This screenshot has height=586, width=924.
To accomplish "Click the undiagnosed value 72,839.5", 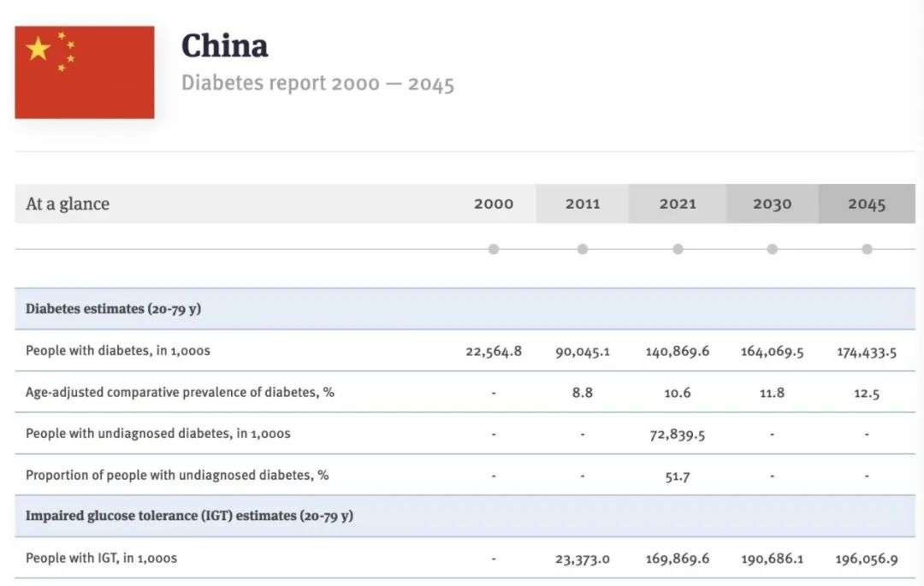I will (678, 435).
